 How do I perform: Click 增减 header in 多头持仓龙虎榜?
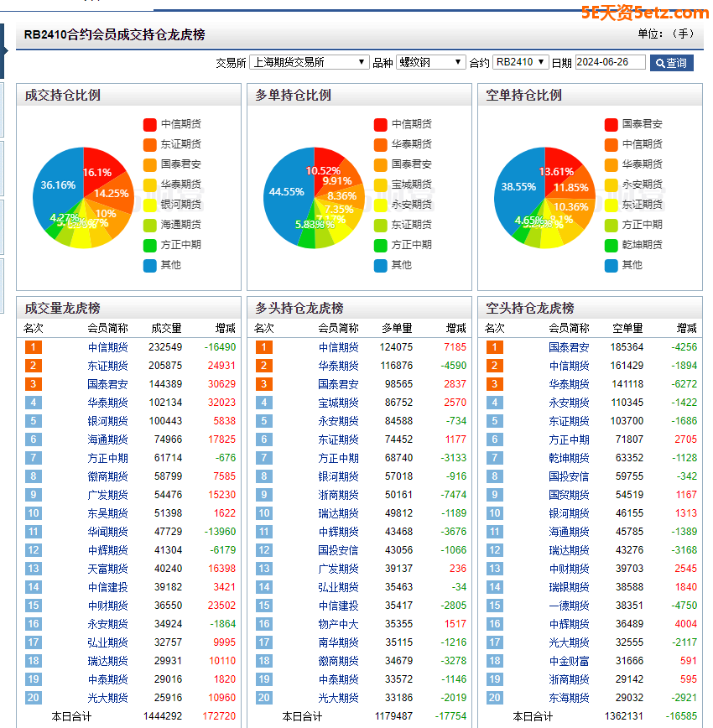point(456,328)
